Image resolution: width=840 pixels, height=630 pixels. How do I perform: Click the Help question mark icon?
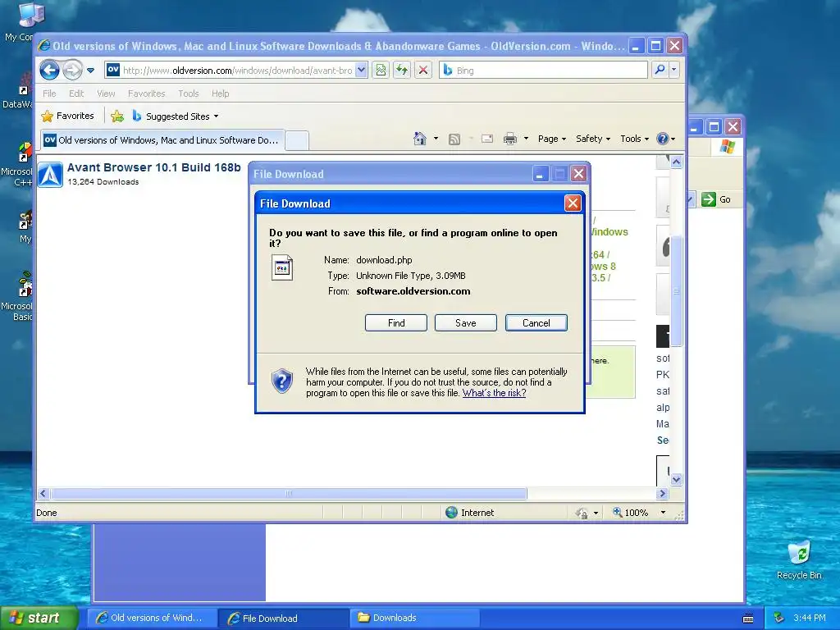point(663,139)
